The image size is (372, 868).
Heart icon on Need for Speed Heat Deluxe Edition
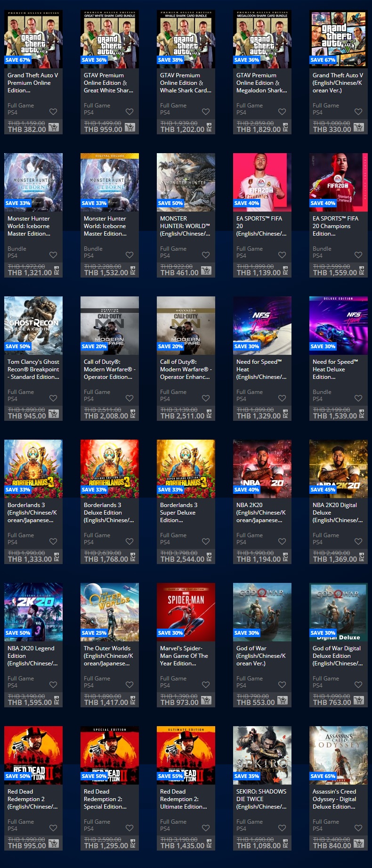point(358,398)
